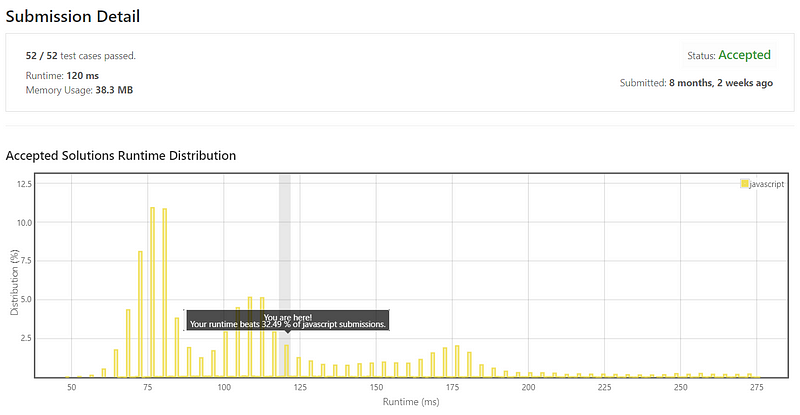Screen dimensions: 800x415
Task: Click the first small bar near 50 ms
Action: coord(67,376)
